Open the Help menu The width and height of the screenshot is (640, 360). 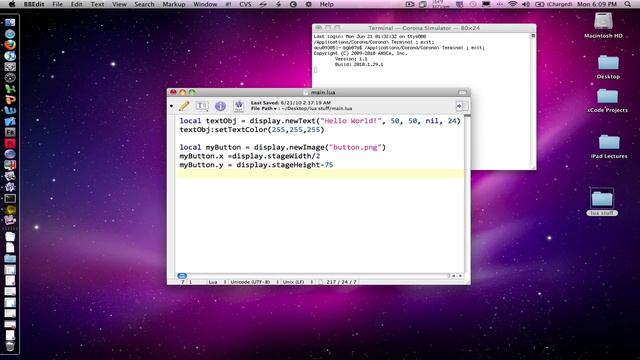[327, 4]
